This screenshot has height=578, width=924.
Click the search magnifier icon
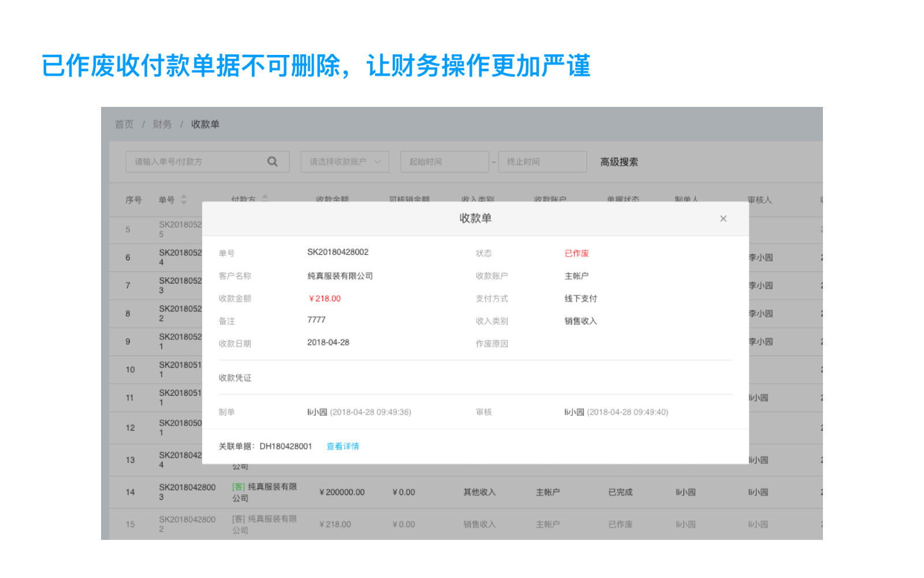[x=273, y=162]
